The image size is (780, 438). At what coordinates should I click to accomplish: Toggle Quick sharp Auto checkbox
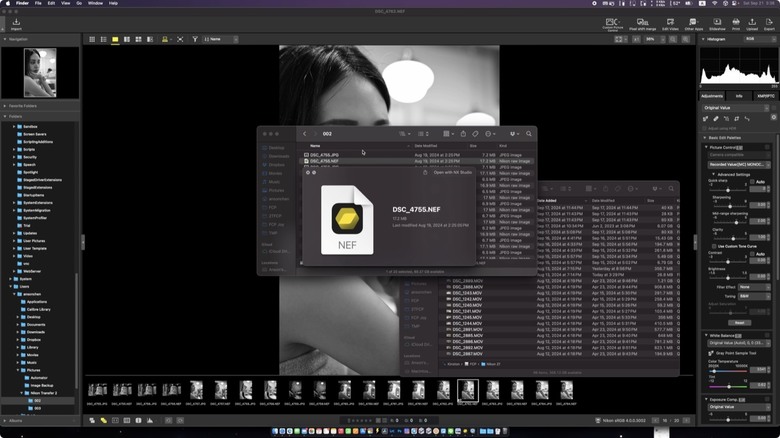pyautogui.click(x=752, y=182)
